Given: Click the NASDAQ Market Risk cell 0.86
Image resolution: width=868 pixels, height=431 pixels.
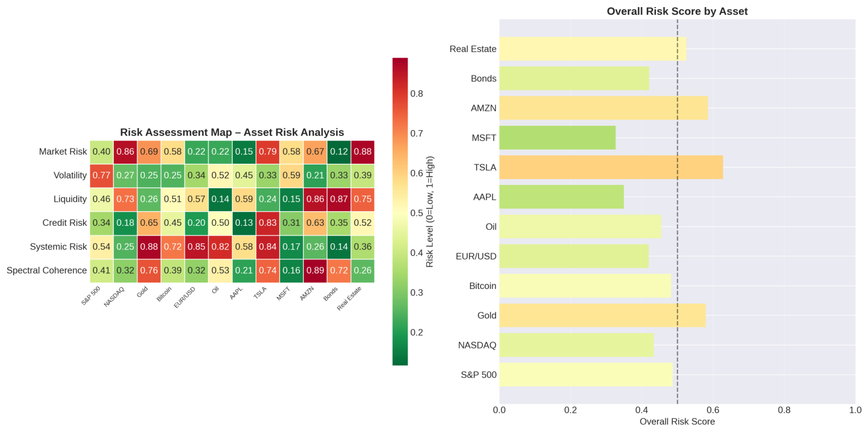Looking at the screenshot, I should 125,152.
